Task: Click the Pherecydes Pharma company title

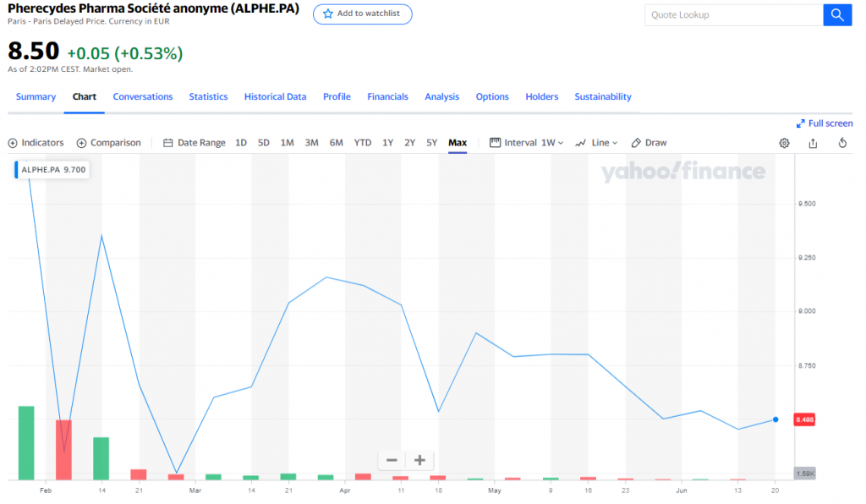Action: coord(154,8)
